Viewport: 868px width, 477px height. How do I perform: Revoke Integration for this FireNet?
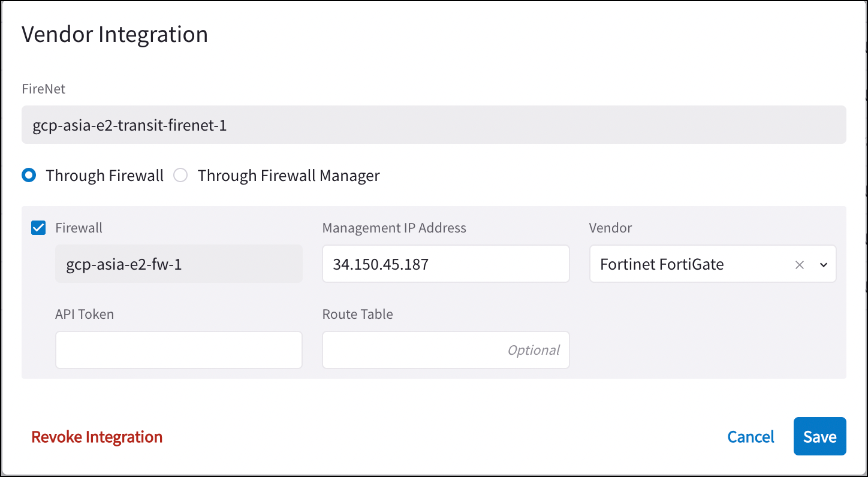point(97,436)
